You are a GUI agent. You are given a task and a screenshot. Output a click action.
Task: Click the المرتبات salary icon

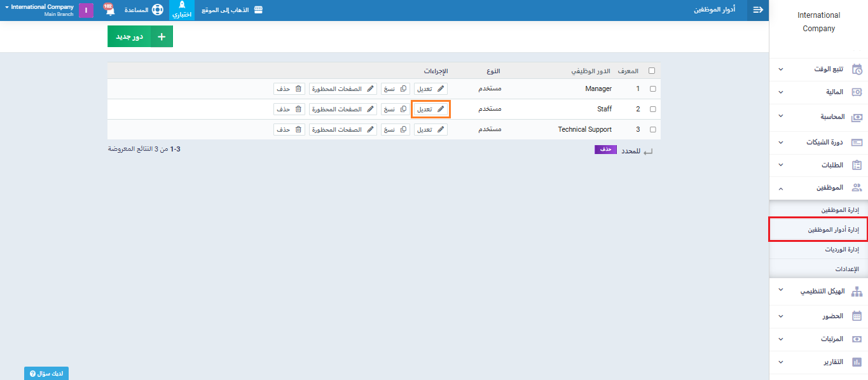pyautogui.click(x=857, y=339)
